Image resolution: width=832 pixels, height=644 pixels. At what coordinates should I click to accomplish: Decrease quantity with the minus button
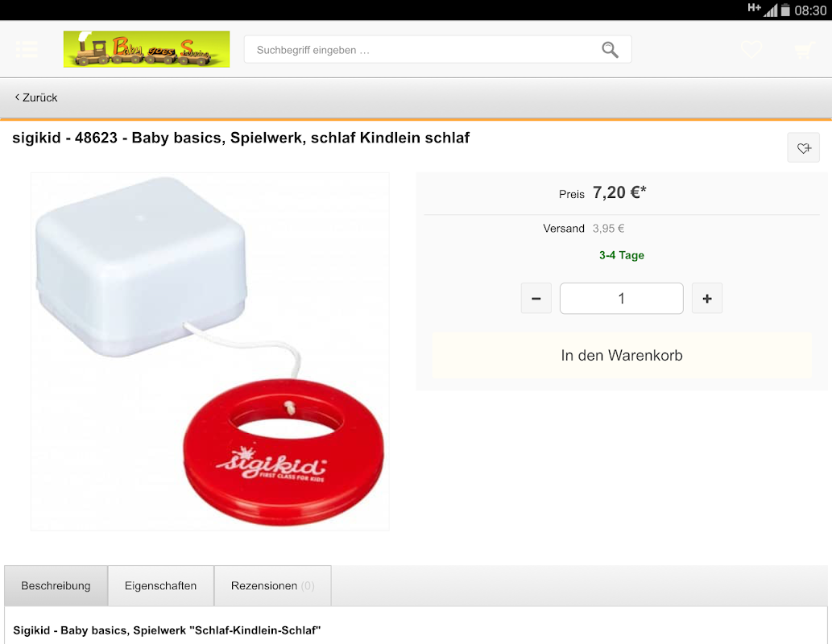point(536,299)
